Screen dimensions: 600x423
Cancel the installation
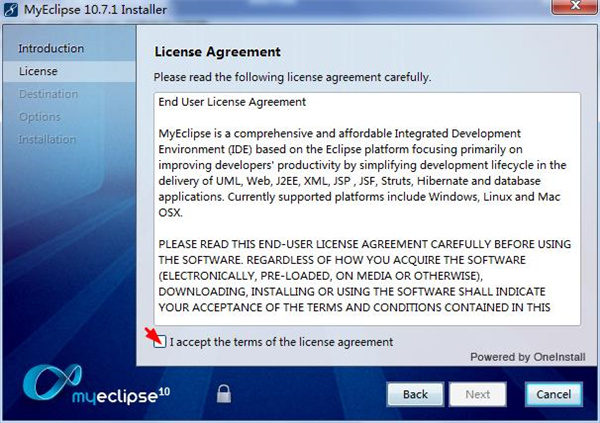(x=553, y=394)
